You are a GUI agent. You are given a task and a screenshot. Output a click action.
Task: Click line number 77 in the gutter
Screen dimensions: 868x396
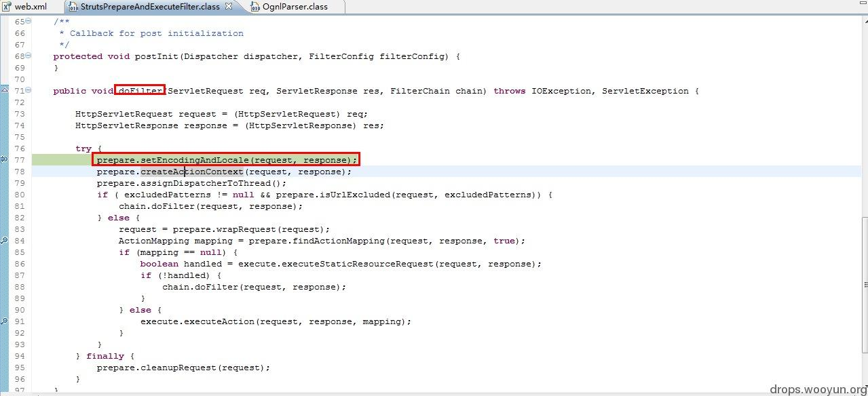pos(19,160)
